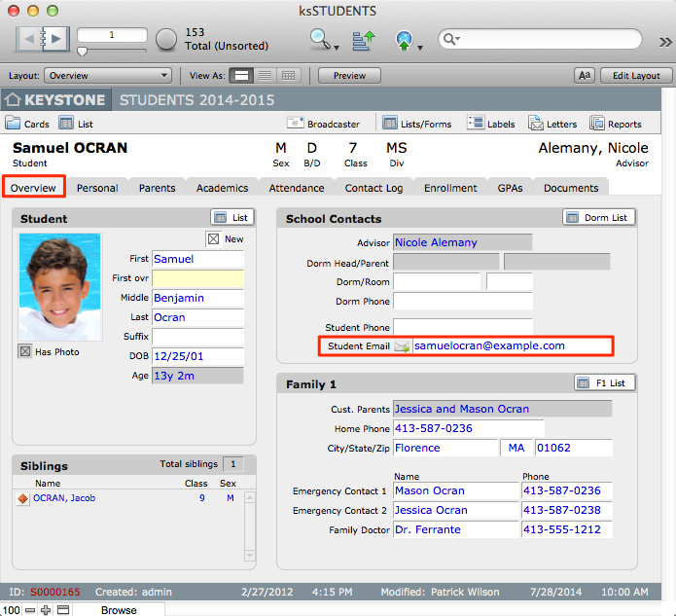Click the Dorm List button
The width and height of the screenshot is (676, 616).
(x=599, y=218)
